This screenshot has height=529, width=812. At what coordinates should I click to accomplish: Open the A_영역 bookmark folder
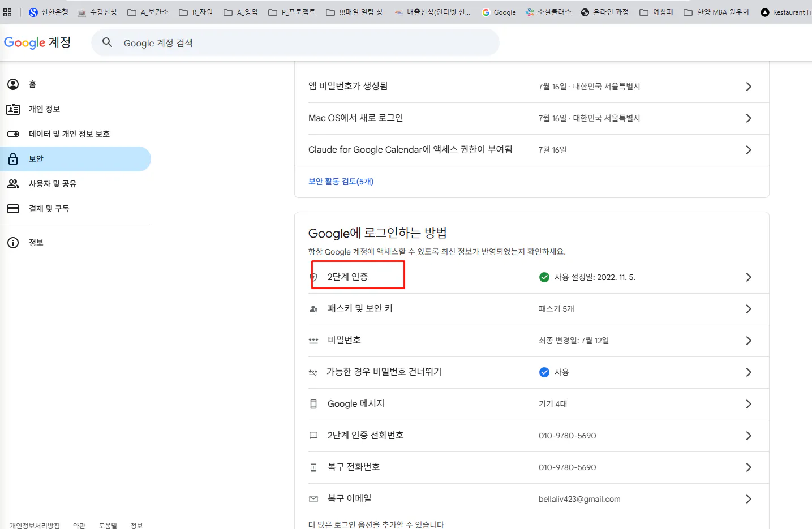pyautogui.click(x=240, y=12)
